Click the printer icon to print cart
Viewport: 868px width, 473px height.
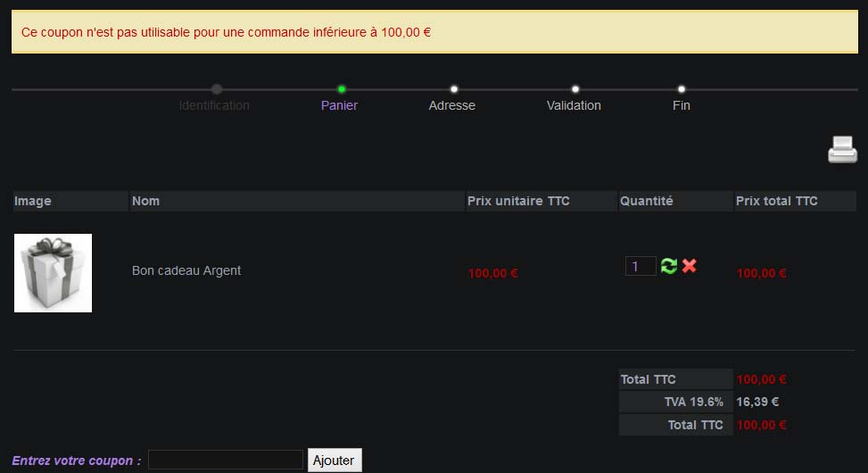pyautogui.click(x=842, y=149)
